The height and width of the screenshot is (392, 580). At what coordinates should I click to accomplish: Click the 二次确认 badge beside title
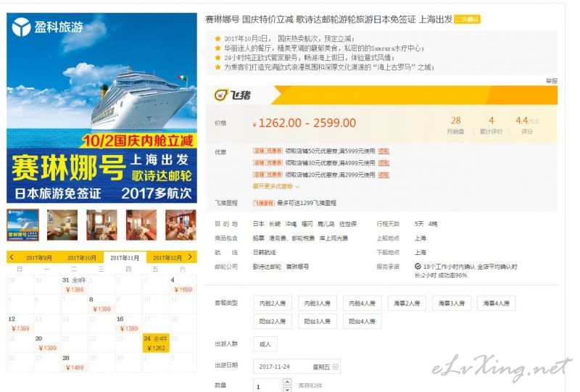tap(467, 20)
